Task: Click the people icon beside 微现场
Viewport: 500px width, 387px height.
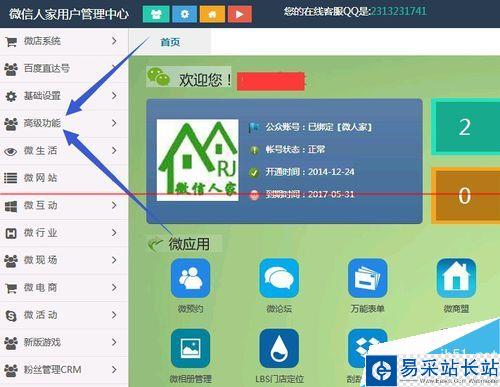Action: click(11, 261)
